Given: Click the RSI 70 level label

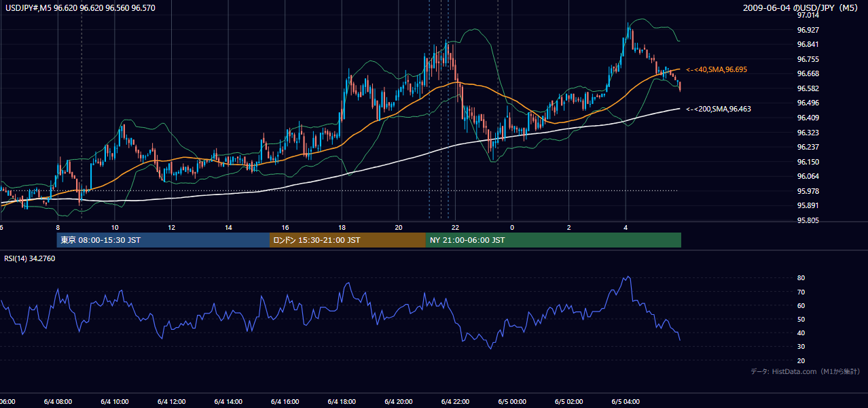Looking at the screenshot, I should tap(801, 292).
